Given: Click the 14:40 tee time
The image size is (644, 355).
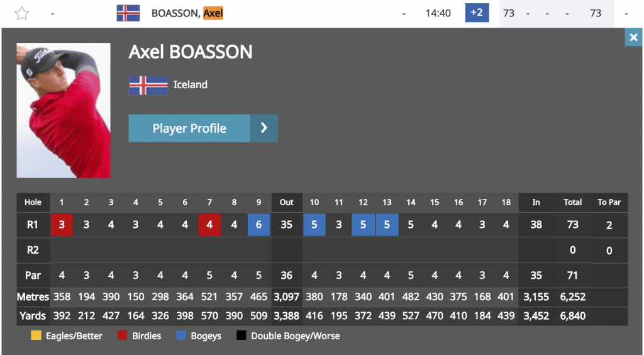Looking at the screenshot, I should (x=438, y=13).
